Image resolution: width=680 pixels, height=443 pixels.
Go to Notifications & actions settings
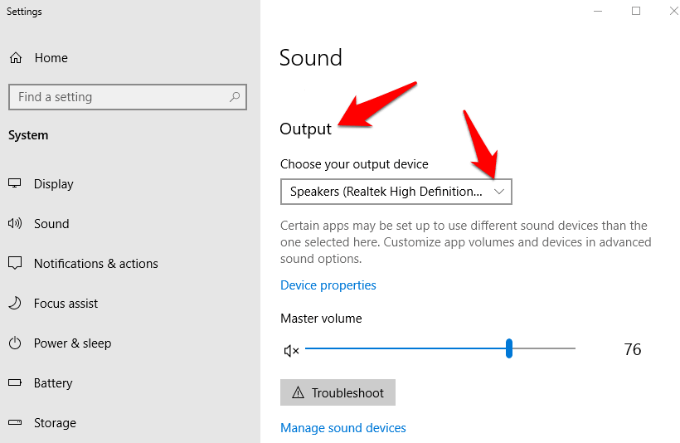(96, 264)
